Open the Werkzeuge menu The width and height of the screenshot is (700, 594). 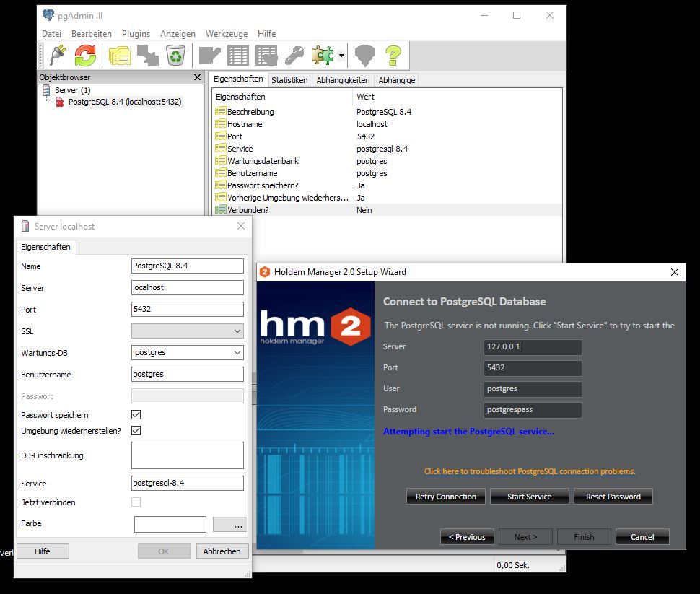pyautogui.click(x=227, y=33)
